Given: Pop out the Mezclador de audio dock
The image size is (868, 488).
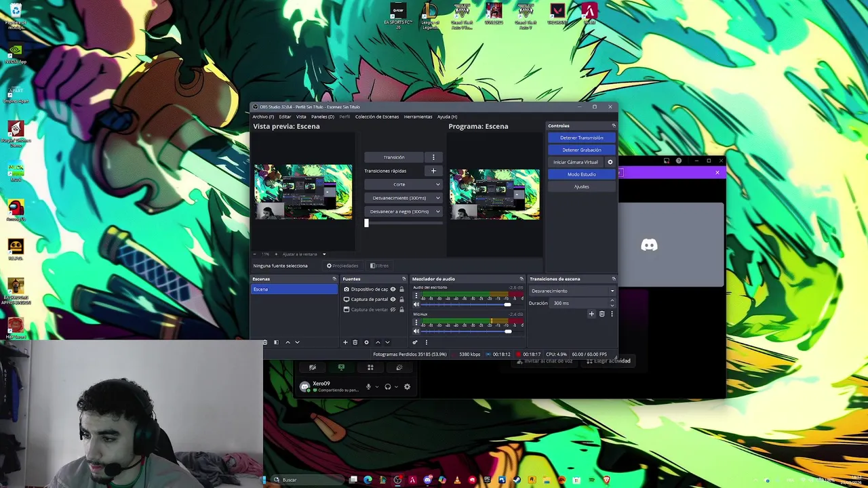Looking at the screenshot, I should coord(521,279).
